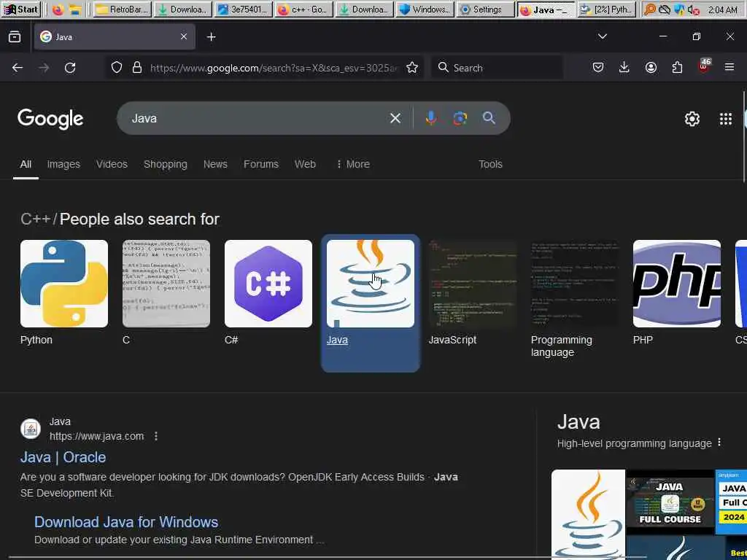Click the system clock 2:04 AM

(723, 9)
